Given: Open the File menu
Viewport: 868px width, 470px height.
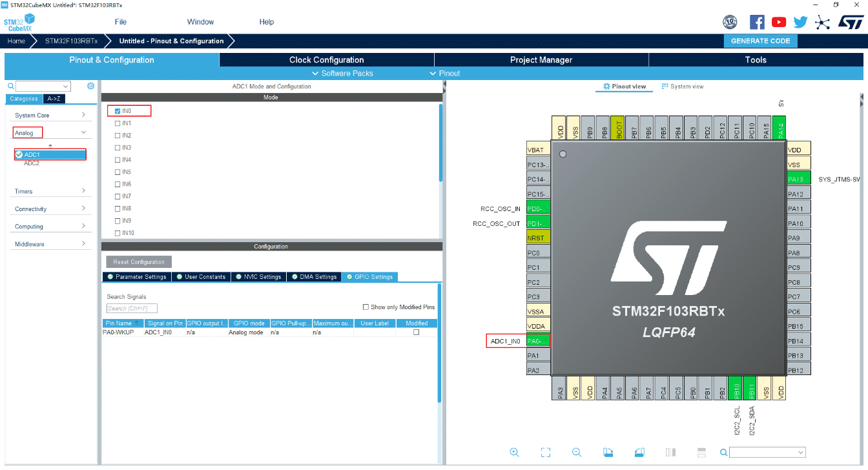Looking at the screenshot, I should [121, 22].
